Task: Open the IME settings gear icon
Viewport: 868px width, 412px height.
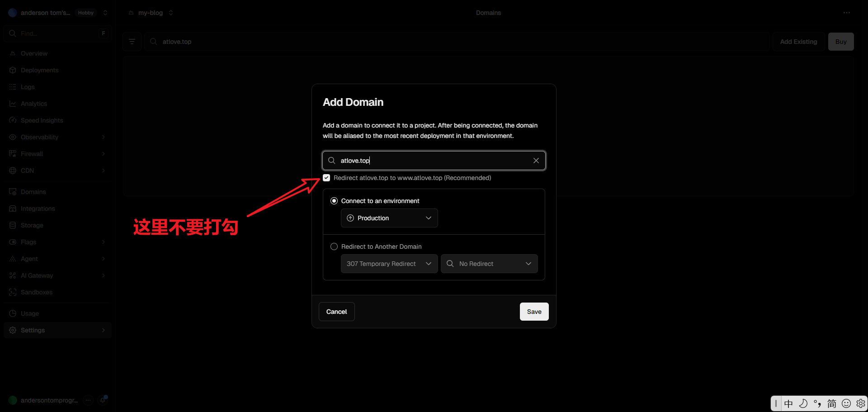Action: tap(860, 403)
